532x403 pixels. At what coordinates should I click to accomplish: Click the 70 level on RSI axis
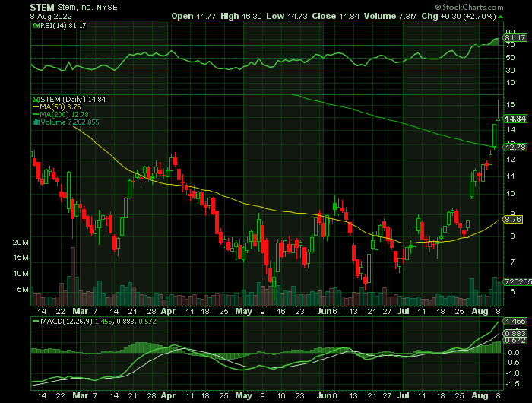click(x=511, y=45)
